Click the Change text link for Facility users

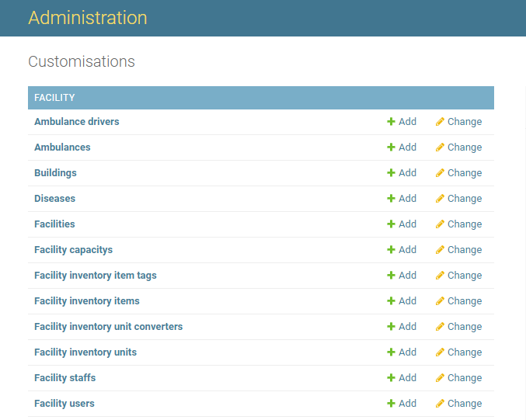465,404
